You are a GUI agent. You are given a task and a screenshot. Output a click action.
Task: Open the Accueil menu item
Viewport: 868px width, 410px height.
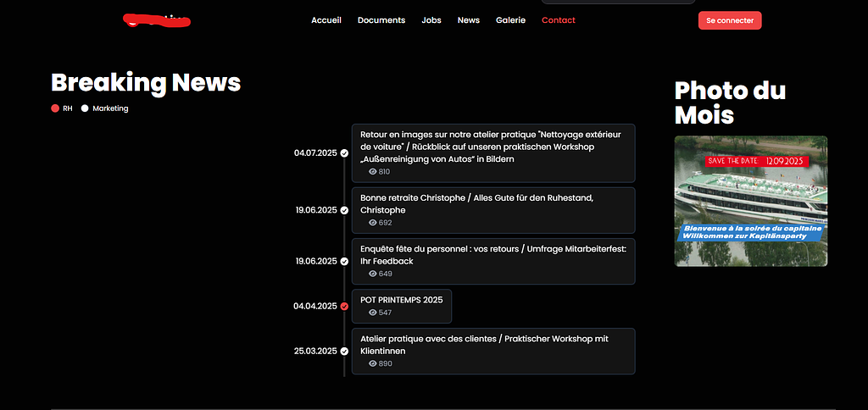click(326, 20)
